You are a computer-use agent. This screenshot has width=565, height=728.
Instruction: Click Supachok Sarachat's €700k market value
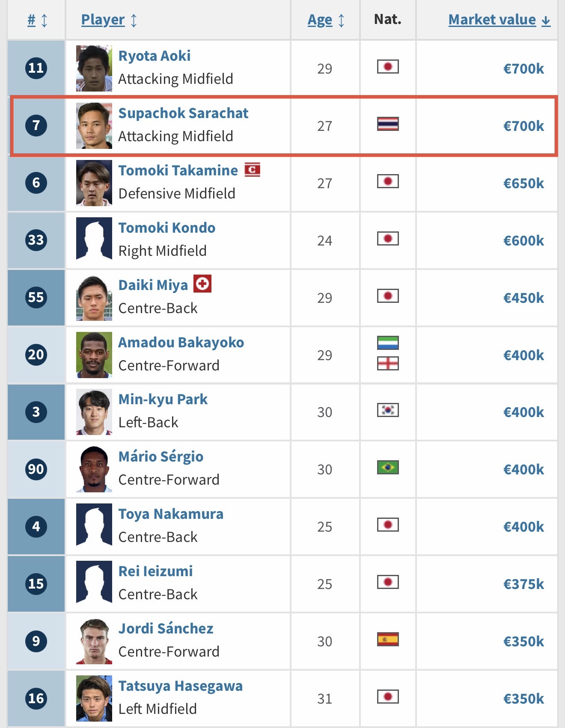coord(523,126)
